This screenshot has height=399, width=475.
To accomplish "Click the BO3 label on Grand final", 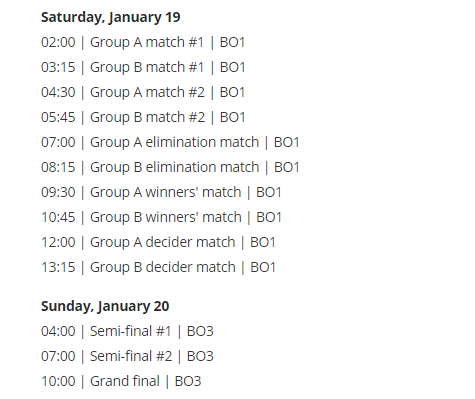I will click(188, 381).
